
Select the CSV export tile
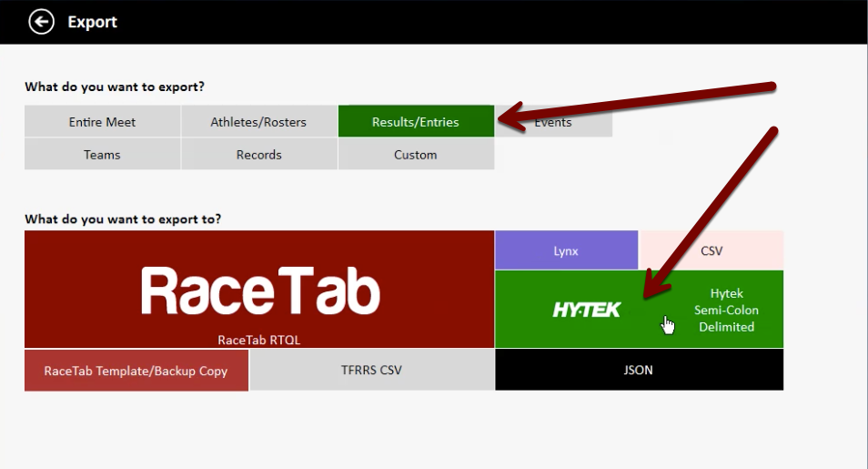click(712, 250)
